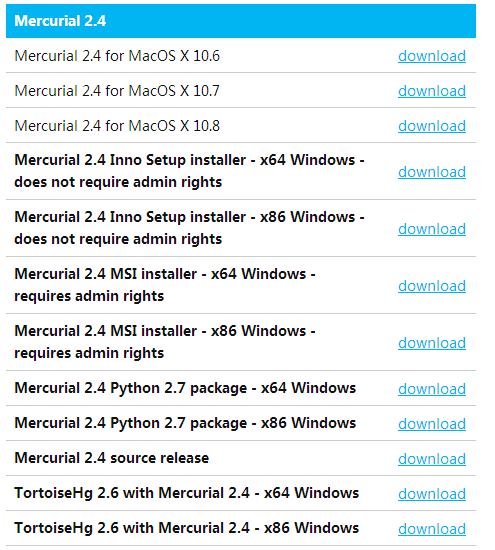The image size is (495, 550).
Task: Download the Inno Setup x64 Windows installer
Action: pos(432,172)
